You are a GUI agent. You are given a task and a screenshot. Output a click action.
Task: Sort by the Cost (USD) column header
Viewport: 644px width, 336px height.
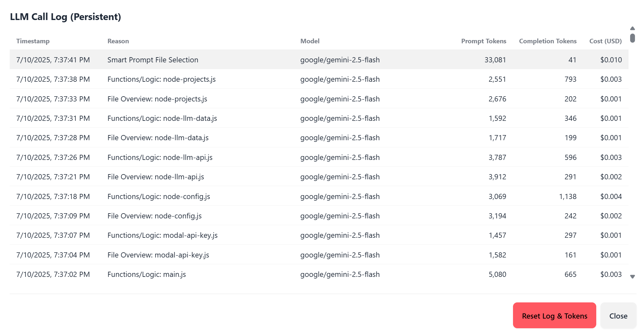[605, 41]
